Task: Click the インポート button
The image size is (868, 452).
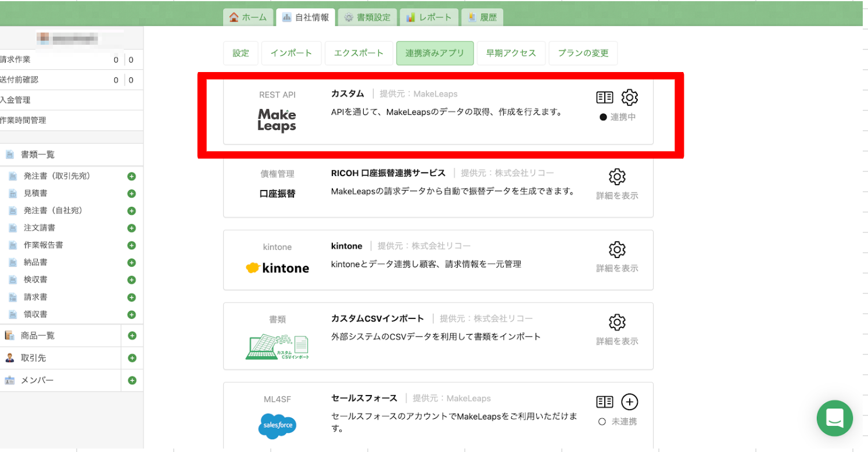Action: pyautogui.click(x=291, y=53)
